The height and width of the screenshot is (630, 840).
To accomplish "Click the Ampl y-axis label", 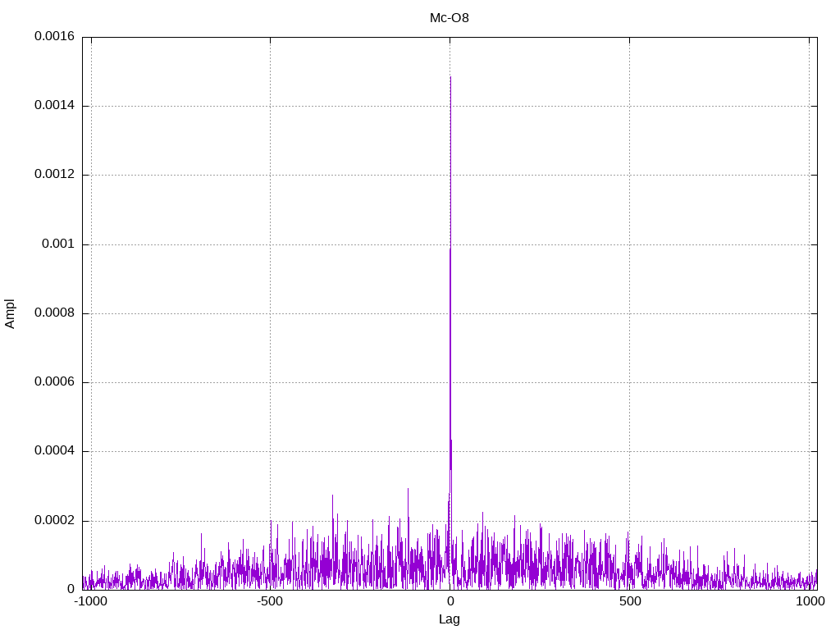I will point(11,313).
